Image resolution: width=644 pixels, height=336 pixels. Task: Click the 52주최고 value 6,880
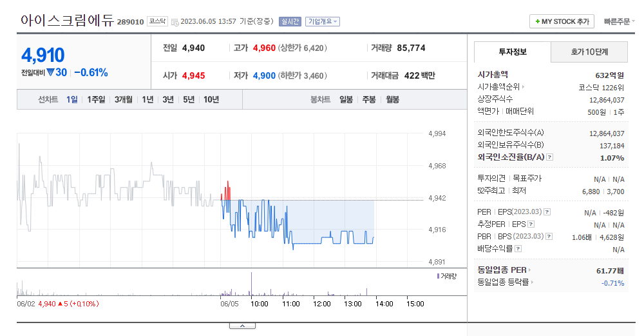point(591,192)
